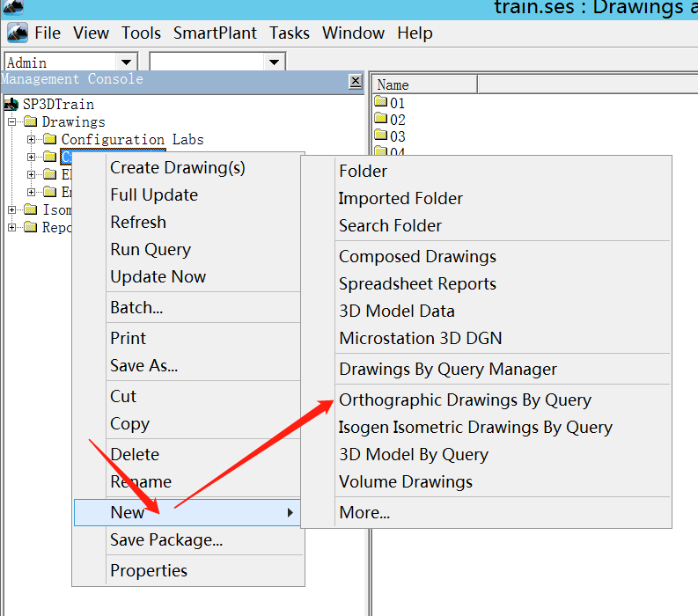
Task: Open the empty second toolbar dropdown
Action: 275,62
